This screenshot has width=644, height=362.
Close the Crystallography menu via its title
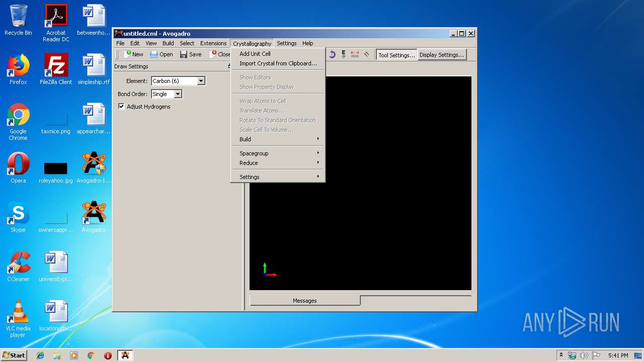pyautogui.click(x=252, y=44)
